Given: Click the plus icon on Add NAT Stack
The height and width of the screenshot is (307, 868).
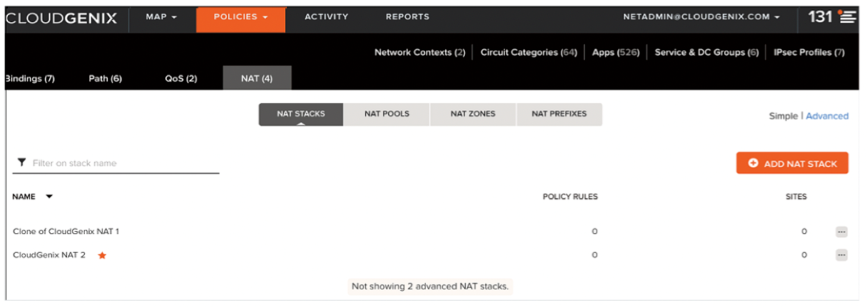Looking at the screenshot, I should pyautogui.click(x=753, y=163).
